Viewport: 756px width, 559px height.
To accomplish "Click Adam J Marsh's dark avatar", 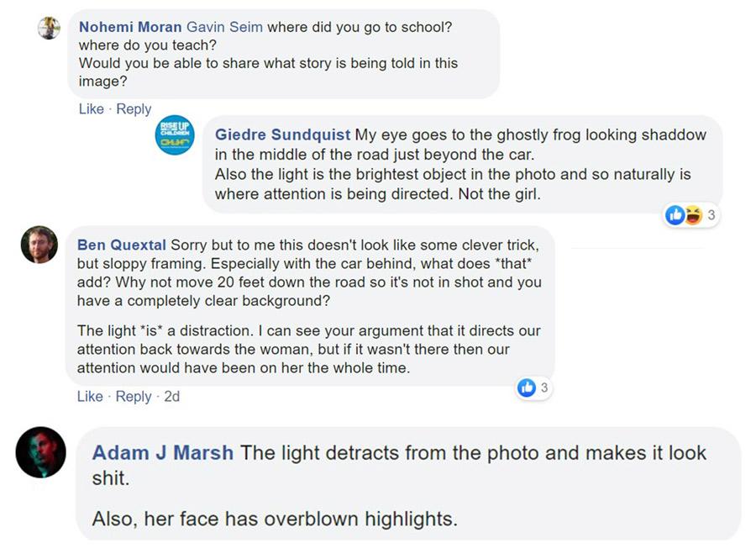I will (x=40, y=452).
